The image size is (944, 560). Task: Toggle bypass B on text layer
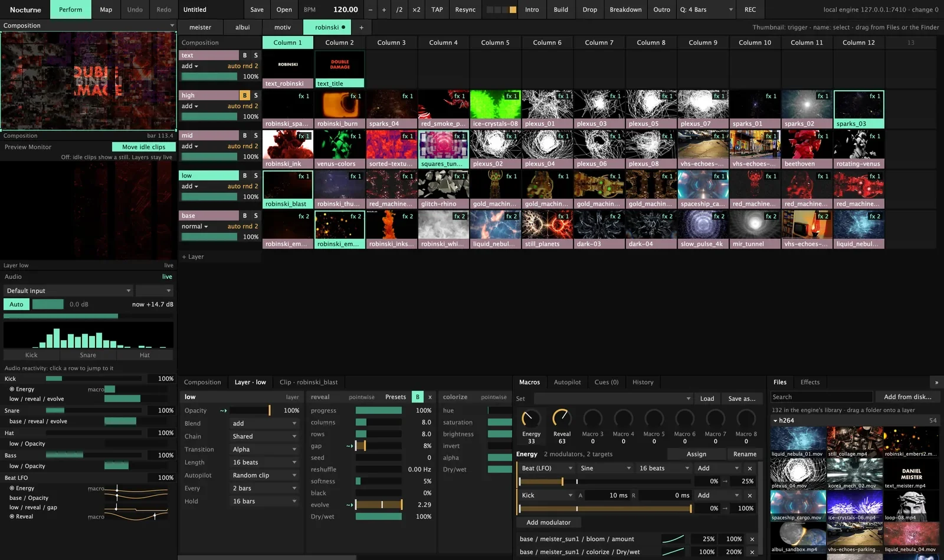[x=245, y=55]
